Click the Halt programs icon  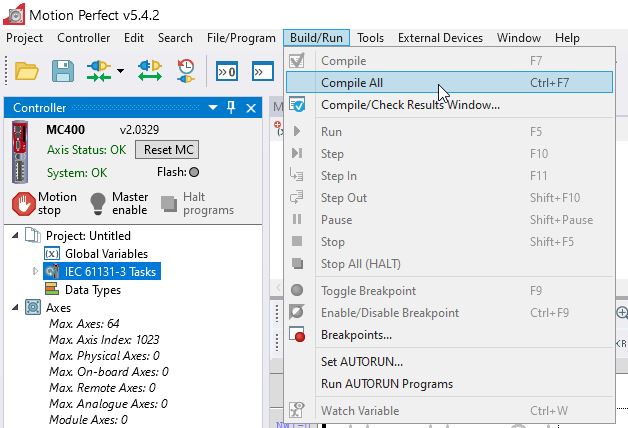[x=169, y=204]
